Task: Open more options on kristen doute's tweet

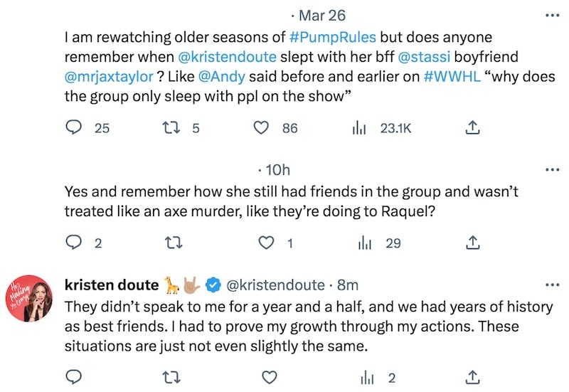Action: point(551,285)
